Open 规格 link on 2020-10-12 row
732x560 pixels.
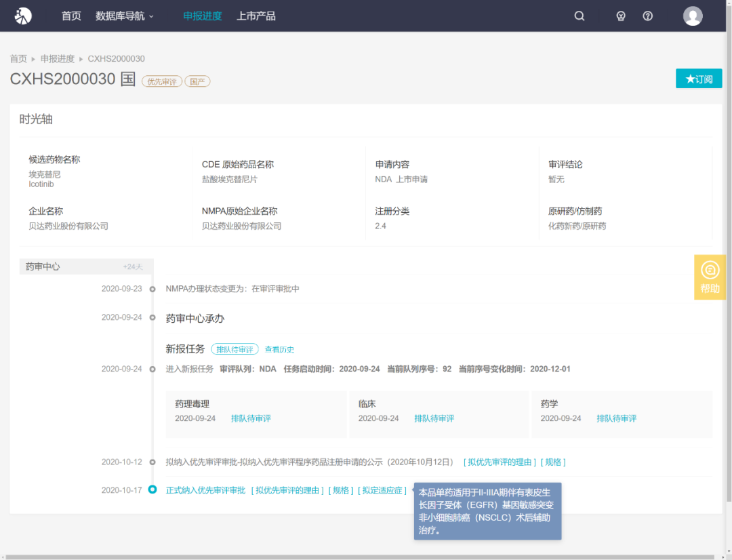pos(553,462)
